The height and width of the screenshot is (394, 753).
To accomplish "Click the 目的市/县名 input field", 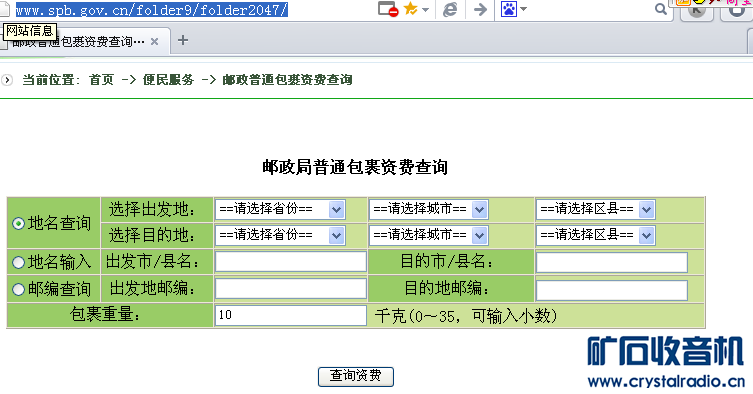I will tap(612, 263).
